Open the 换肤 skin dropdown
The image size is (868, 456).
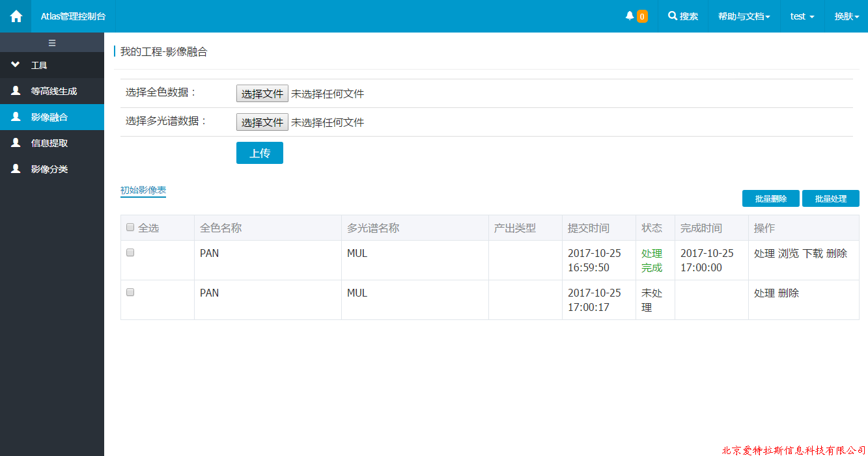[847, 16]
